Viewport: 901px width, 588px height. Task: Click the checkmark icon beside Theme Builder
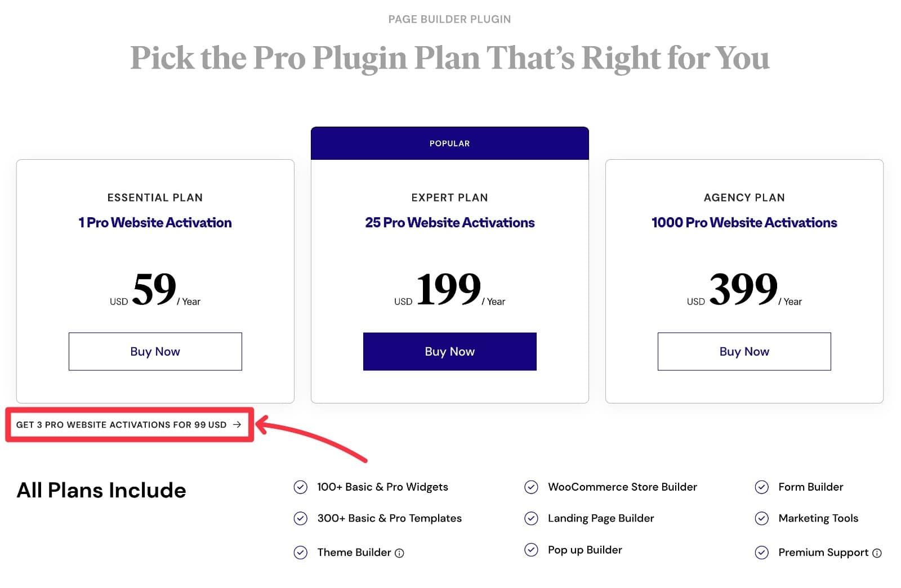coord(301,553)
